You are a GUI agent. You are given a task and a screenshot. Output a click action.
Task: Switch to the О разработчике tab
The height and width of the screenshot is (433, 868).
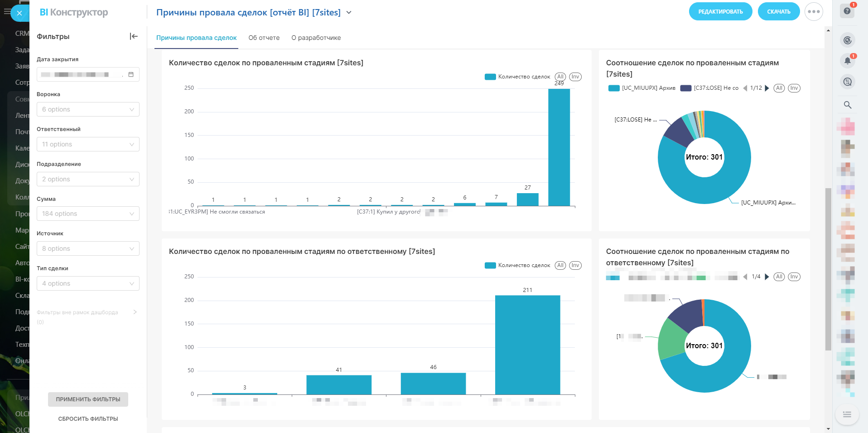pos(316,38)
